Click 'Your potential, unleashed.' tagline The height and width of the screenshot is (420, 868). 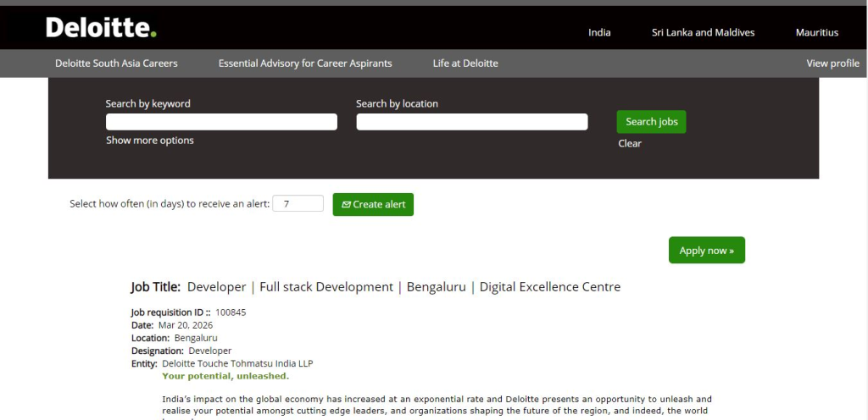225,376
